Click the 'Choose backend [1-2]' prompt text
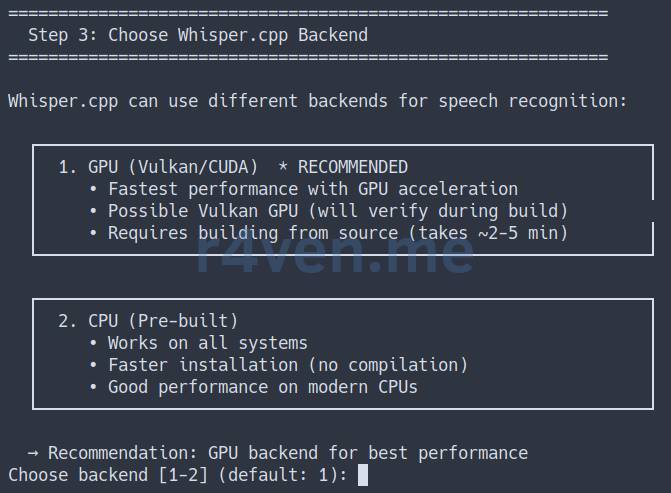Image resolution: width=671 pixels, height=493 pixels. pos(108,475)
